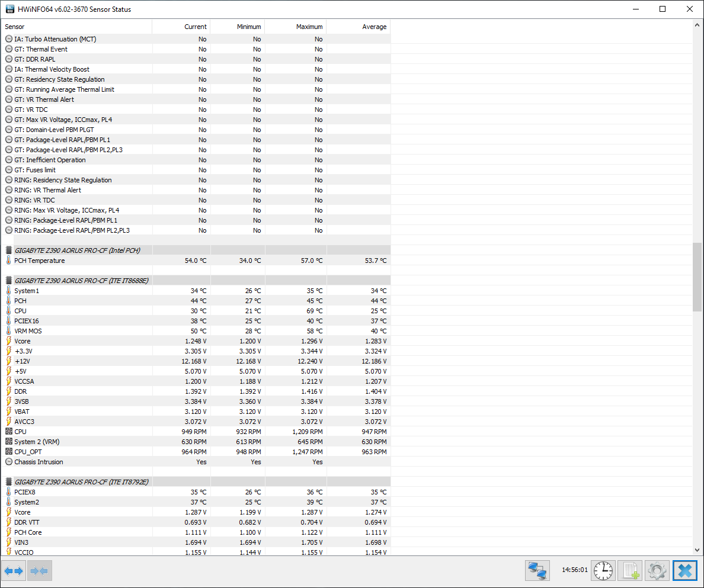
Task: Maximize the HWiNFO64 window
Action: (x=663, y=9)
